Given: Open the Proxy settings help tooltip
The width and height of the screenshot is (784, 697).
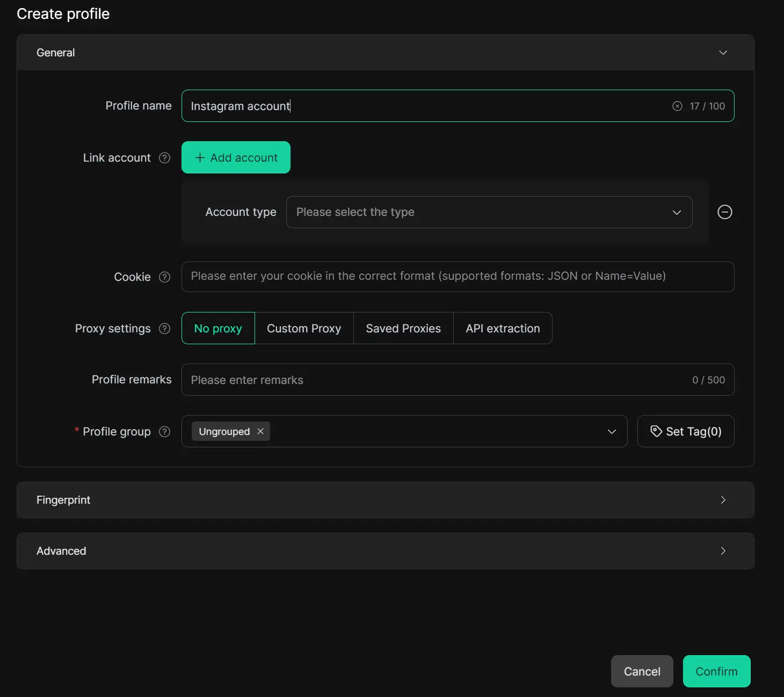Looking at the screenshot, I should click(165, 329).
